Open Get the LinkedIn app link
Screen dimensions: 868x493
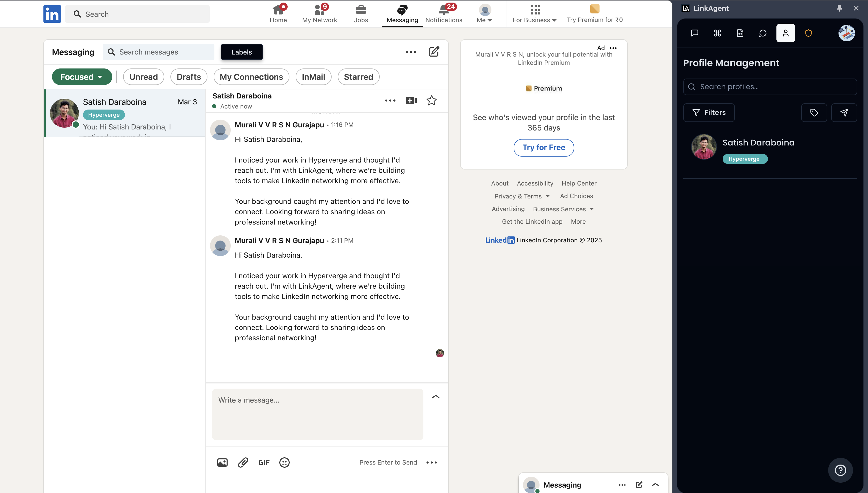(532, 221)
